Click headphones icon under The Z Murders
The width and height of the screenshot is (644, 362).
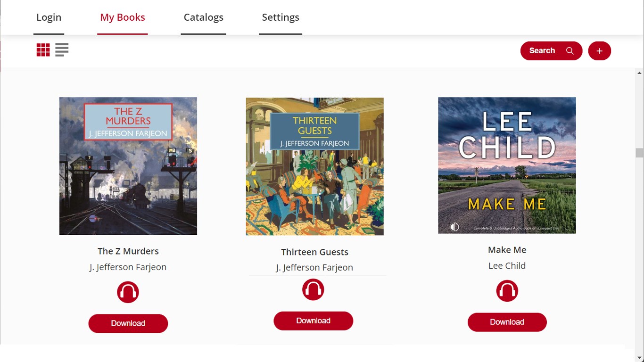(x=128, y=292)
